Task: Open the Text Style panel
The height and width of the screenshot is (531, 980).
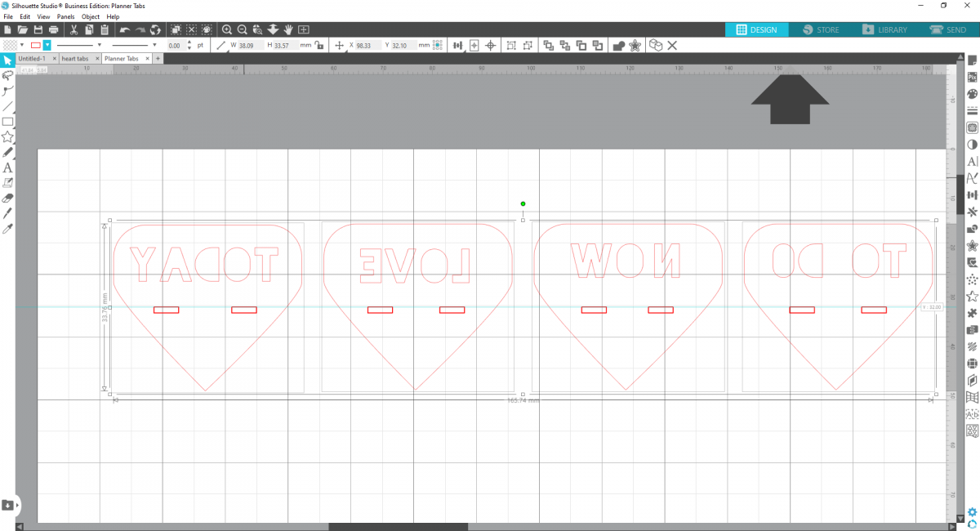Action: tap(972, 162)
